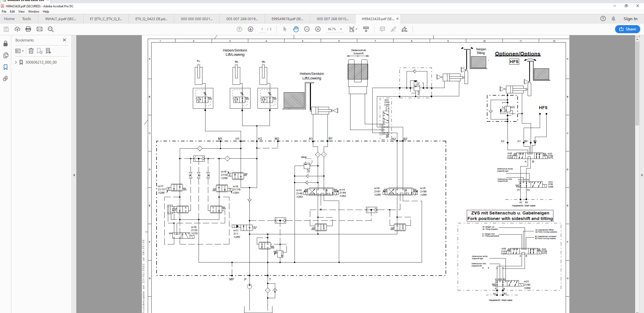Collapse left navigation pane arrow
Viewport: 644px width, 313px height.
click(x=74, y=175)
